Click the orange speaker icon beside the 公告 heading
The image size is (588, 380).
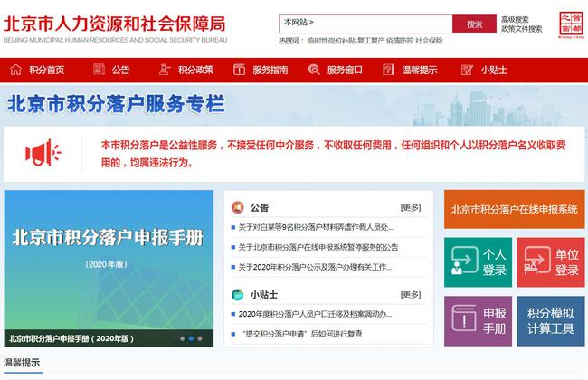point(238,207)
